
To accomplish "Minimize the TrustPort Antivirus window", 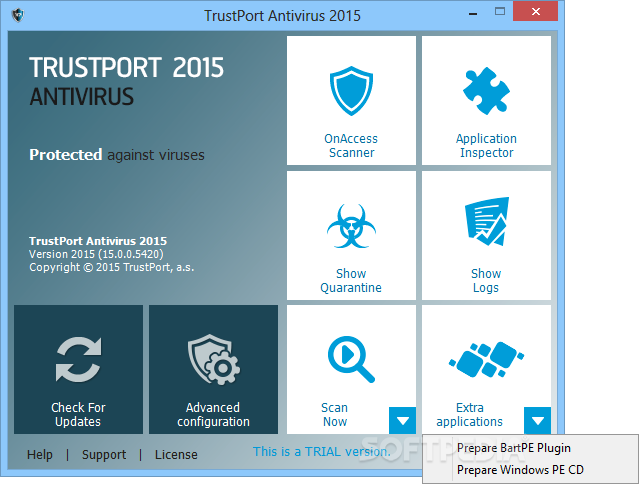I will (473, 13).
